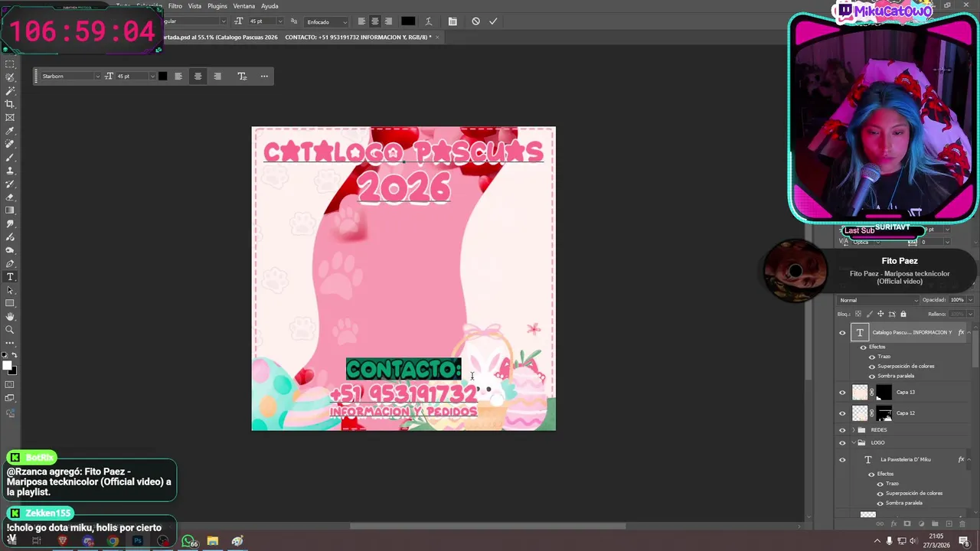Open the Normal blend mode dropdown

(877, 300)
